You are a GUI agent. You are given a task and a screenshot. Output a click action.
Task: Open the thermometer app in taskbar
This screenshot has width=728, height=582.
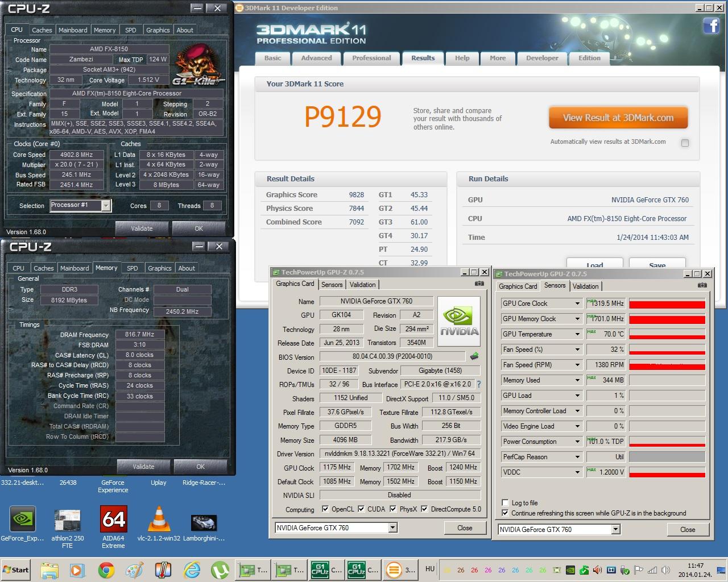163,569
